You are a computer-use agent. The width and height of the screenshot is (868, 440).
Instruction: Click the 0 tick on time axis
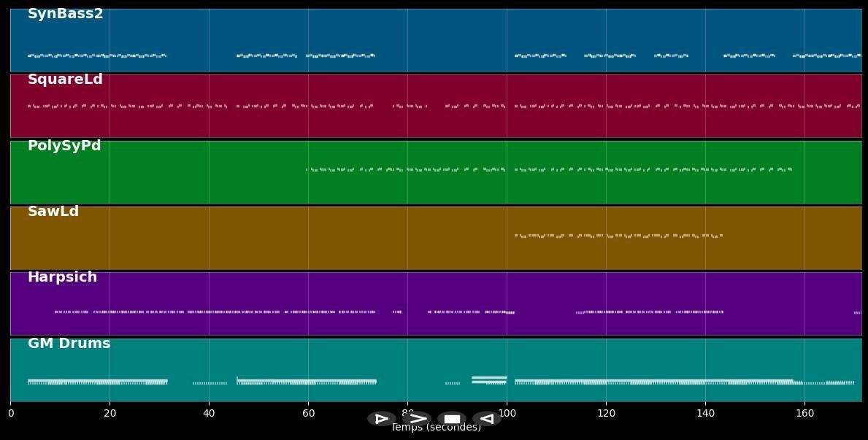[11, 414]
